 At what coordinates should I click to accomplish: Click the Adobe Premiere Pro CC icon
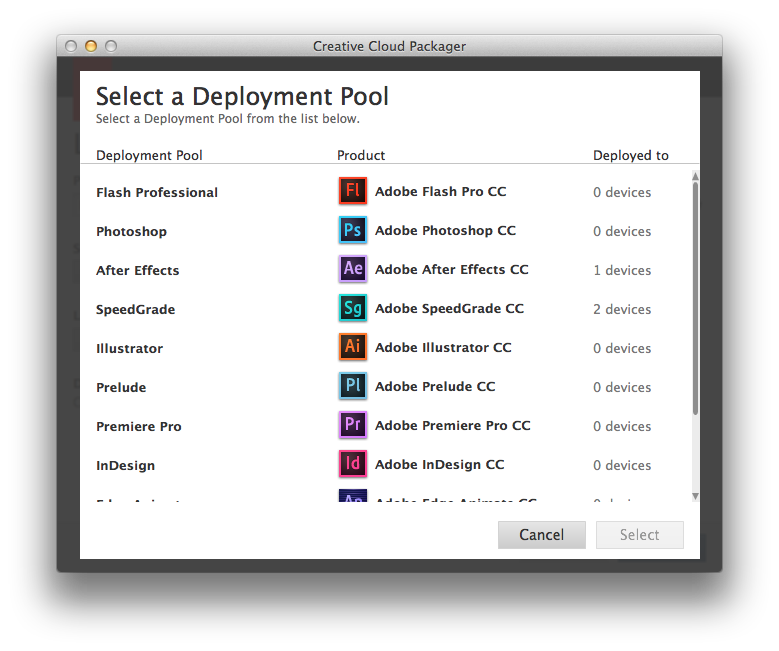[x=353, y=425]
